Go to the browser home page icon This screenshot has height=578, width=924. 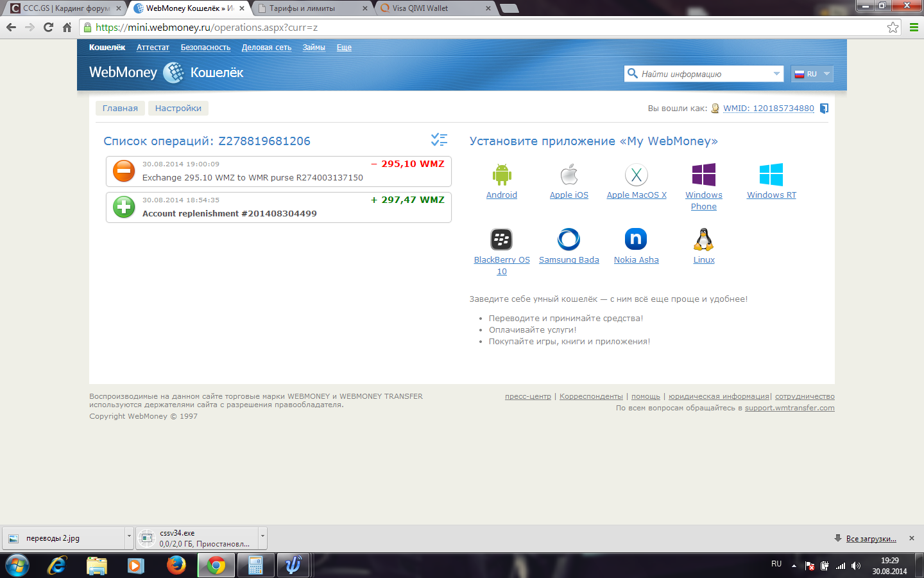(x=67, y=27)
